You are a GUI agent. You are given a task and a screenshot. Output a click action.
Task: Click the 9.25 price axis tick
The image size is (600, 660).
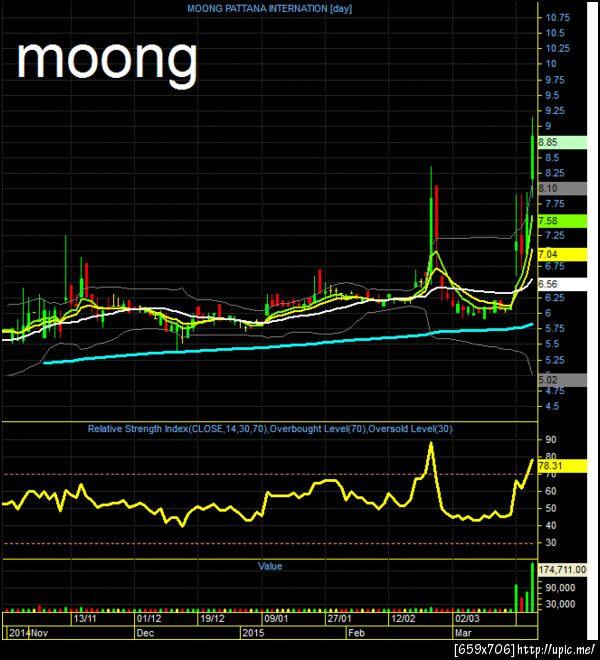click(555, 111)
